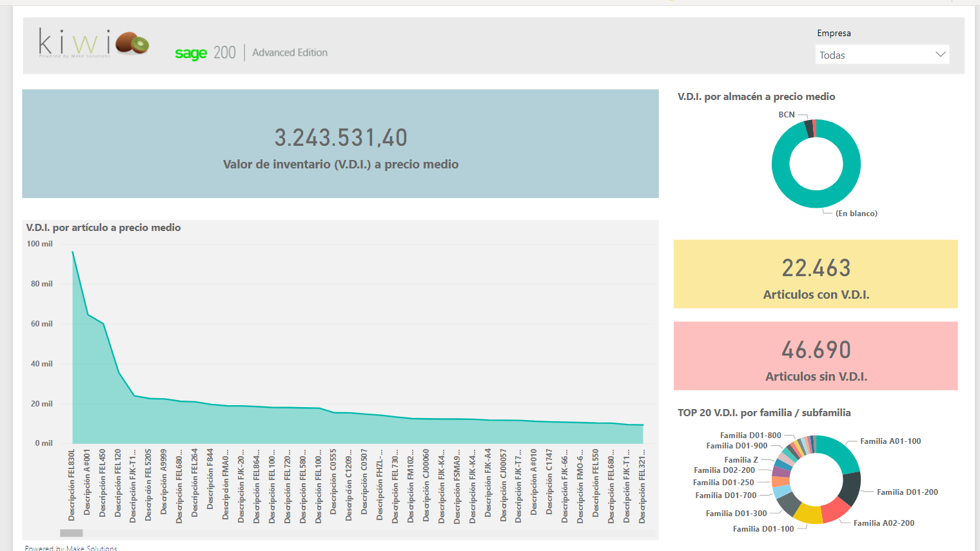The height and width of the screenshot is (551, 980).
Task: Click the article chart's horizontal scrollbar thumb
Action: click(x=72, y=533)
